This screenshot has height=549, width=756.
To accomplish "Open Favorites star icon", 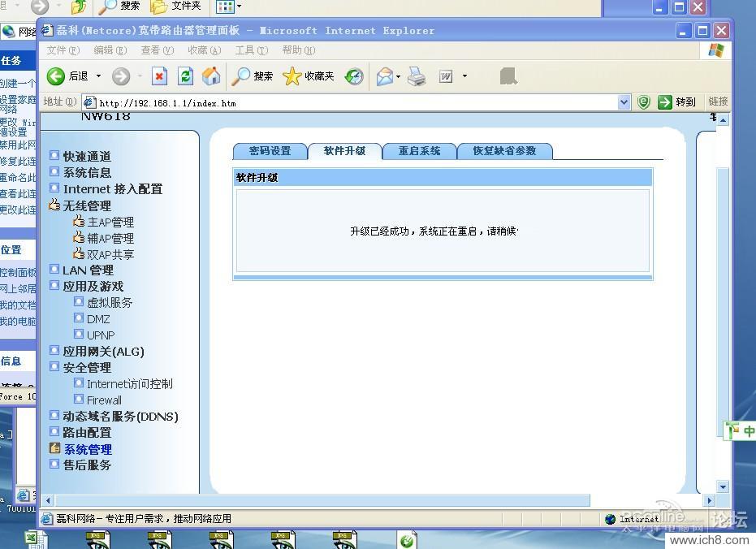I will click(x=292, y=76).
